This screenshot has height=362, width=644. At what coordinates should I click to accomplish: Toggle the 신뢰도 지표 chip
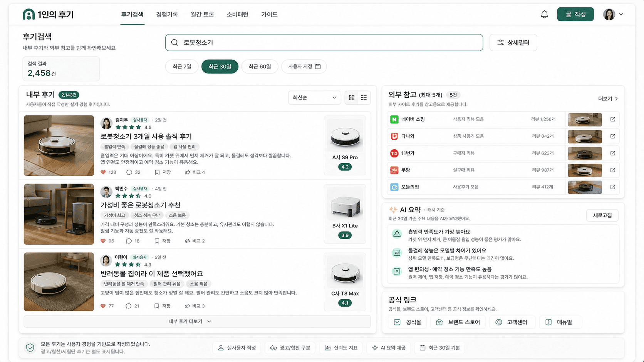tap(341, 348)
